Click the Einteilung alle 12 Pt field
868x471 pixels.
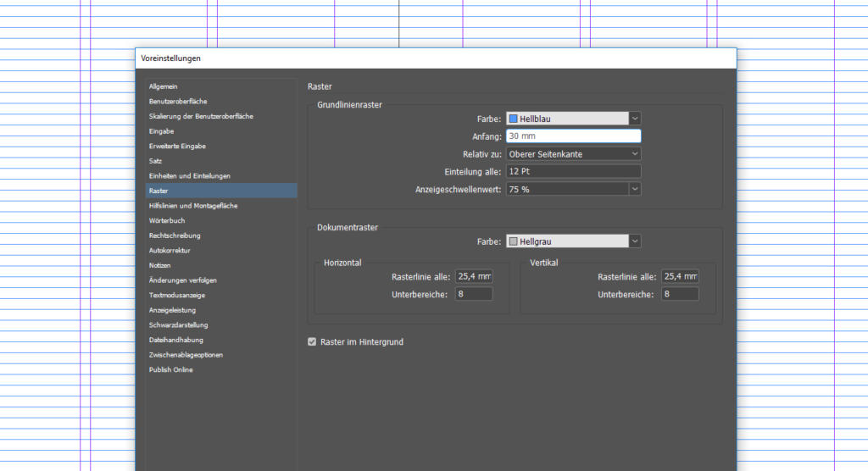(x=573, y=172)
